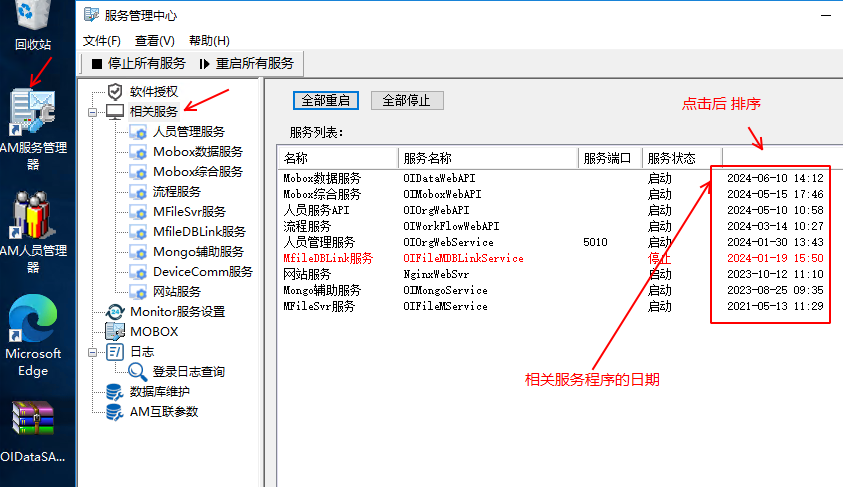The width and height of the screenshot is (843, 487).
Task: Select 数据库维护 database icon
Action: 116,391
